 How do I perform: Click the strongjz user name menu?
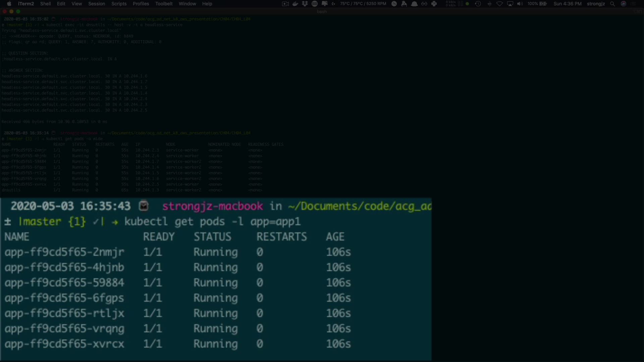point(596,4)
